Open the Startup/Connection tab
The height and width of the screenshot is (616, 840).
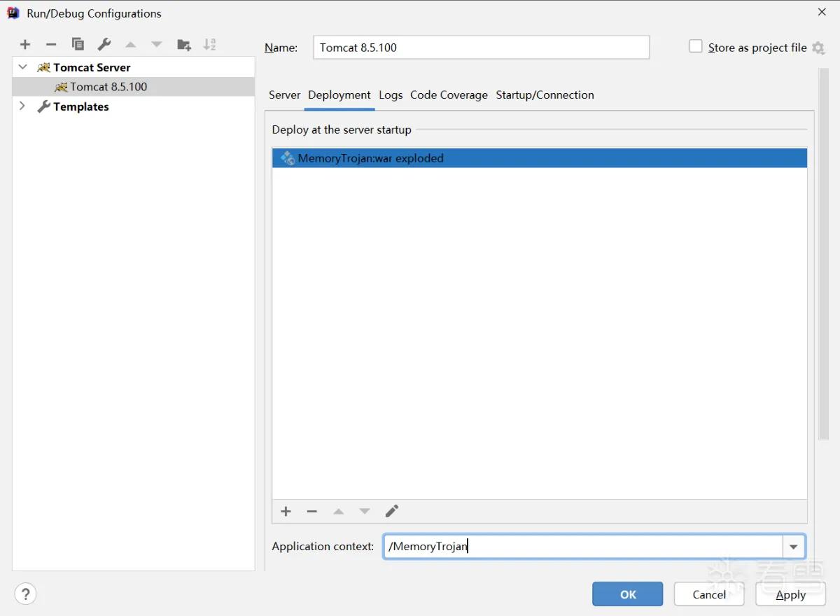point(545,95)
